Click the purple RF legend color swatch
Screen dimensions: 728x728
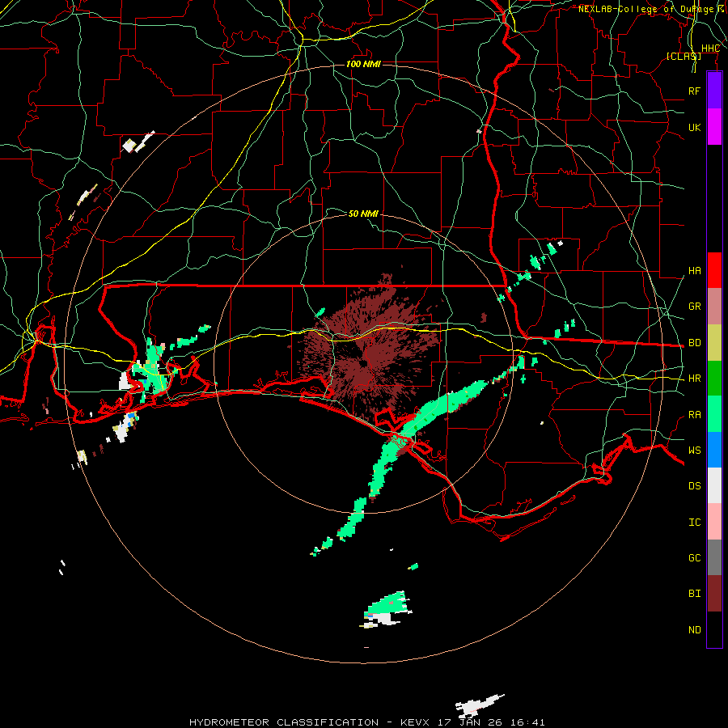(714, 91)
